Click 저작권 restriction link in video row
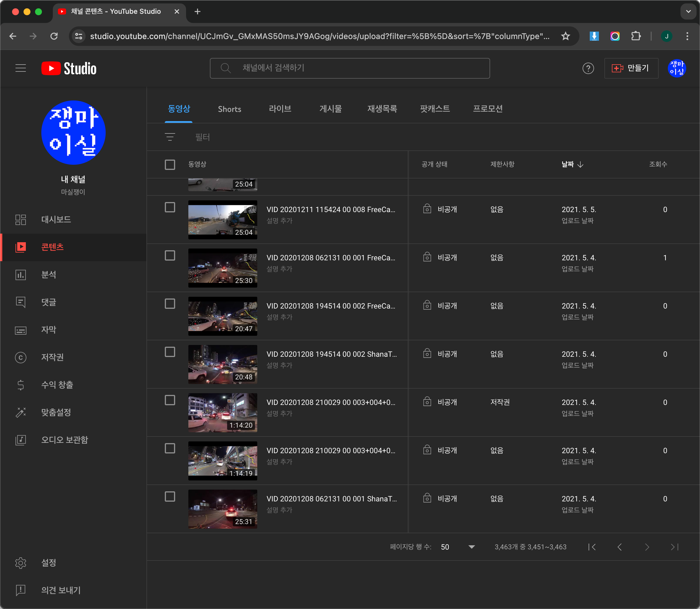This screenshot has height=609, width=700. click(500, 402)
